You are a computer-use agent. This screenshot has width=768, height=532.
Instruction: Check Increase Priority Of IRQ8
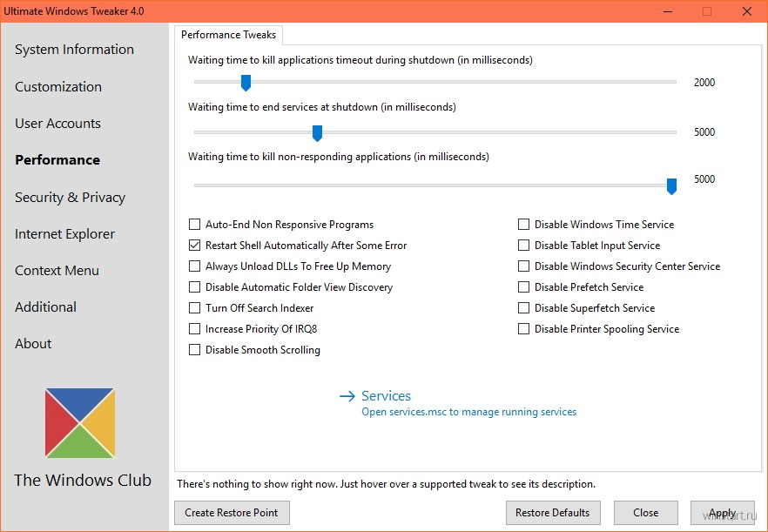pyautogui.click(x=194, y=329)
